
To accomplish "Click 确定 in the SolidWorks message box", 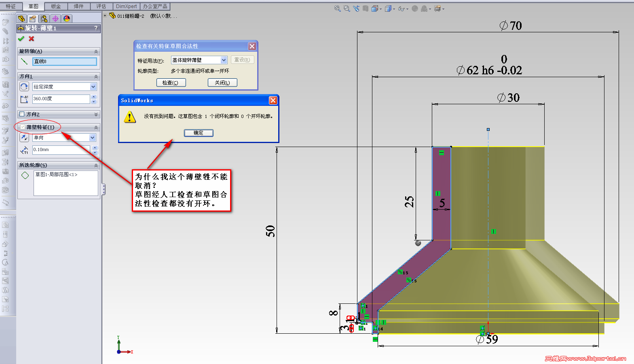I will (198, 133).
